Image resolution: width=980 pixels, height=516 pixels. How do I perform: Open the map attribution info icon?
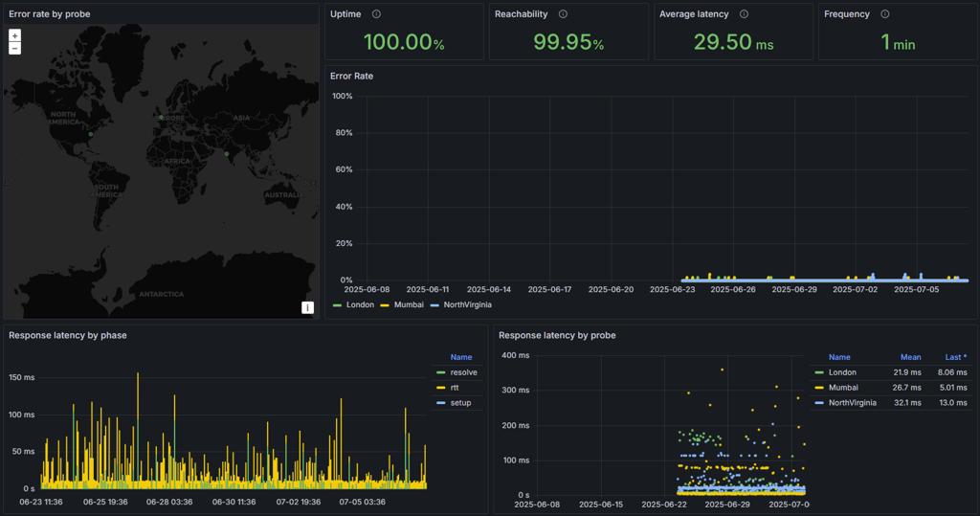(307, 307)
